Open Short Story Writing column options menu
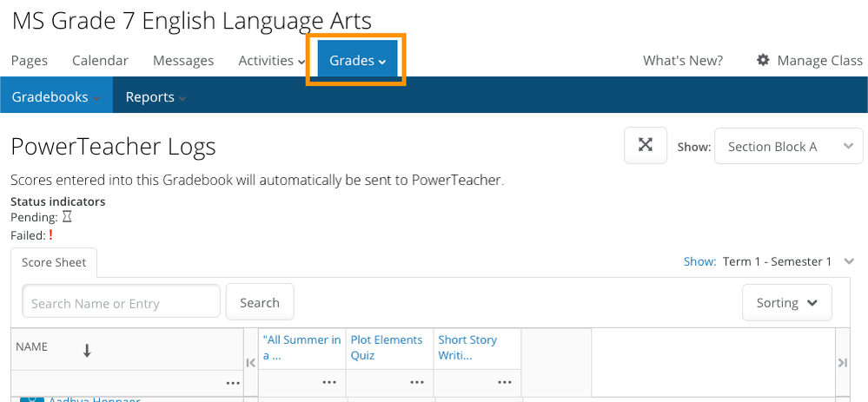 [504, 383]
